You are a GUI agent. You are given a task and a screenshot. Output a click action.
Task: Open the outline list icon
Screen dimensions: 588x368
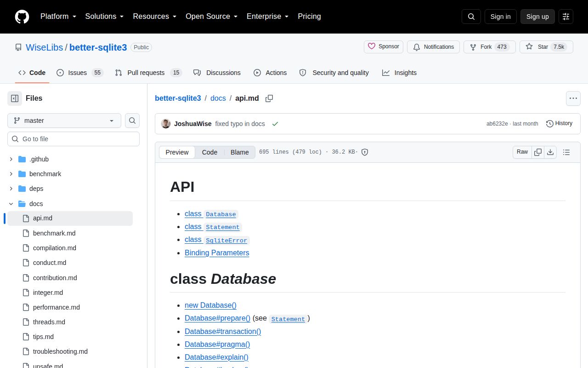click(x=566, y=152)
